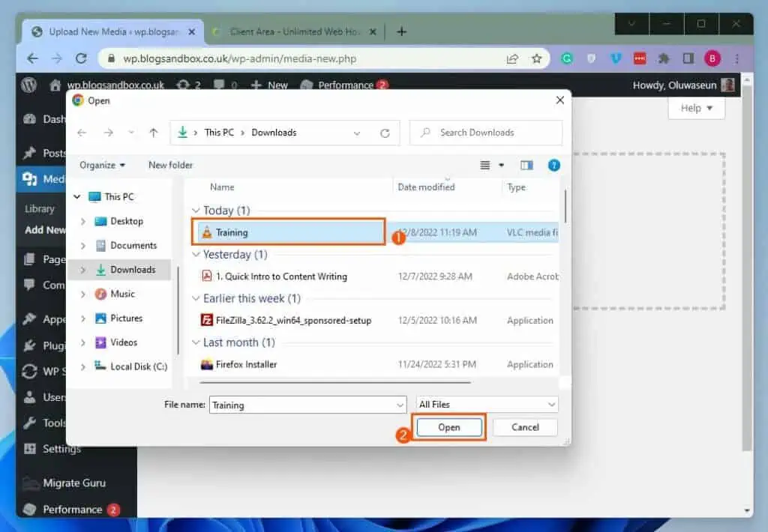
Task: Collapse the This PC tree item
Action: (x=76, y=196)
